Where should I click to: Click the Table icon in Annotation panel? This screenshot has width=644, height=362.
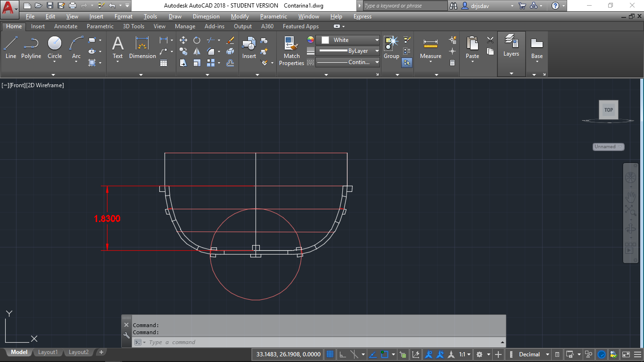point(164,63)
